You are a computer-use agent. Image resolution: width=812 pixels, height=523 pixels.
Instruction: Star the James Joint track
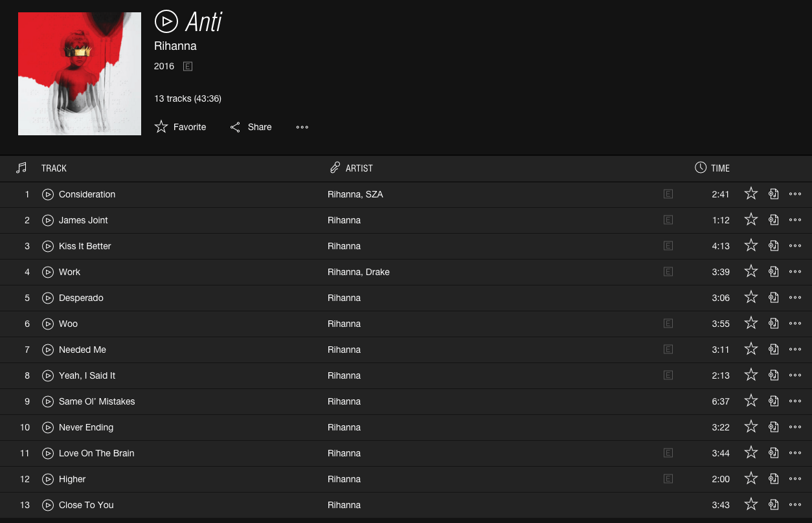[751, 219]
